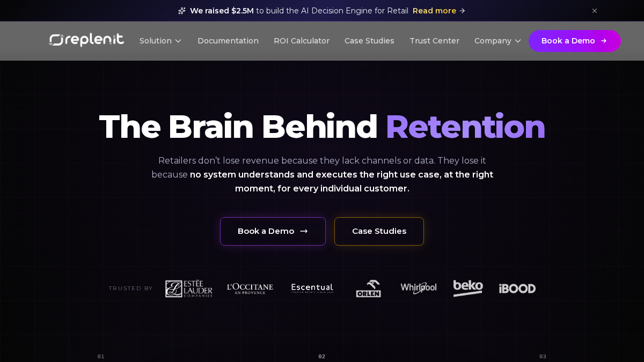This screenshot has height=362, width=644.
Task: Click the Beko logo
Action: coord(468,288)
